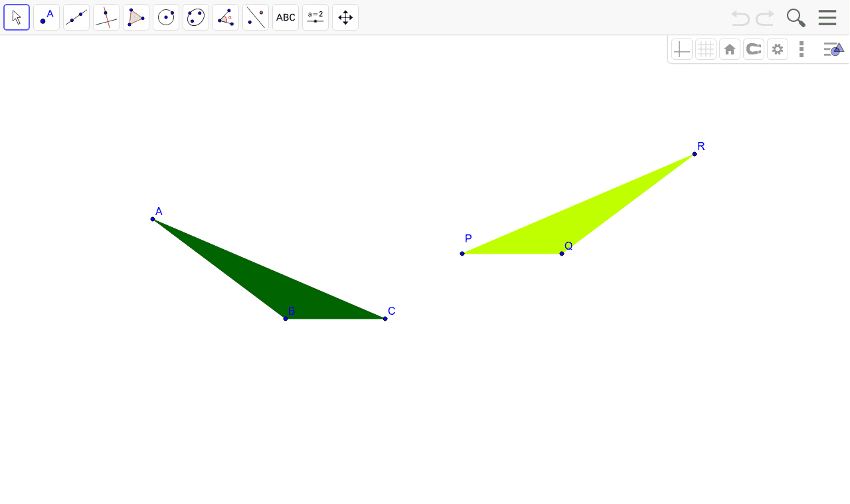The image size is (850, 504).
Task: Toggle the coordinate axes display
Action: [x=682, y=49]
